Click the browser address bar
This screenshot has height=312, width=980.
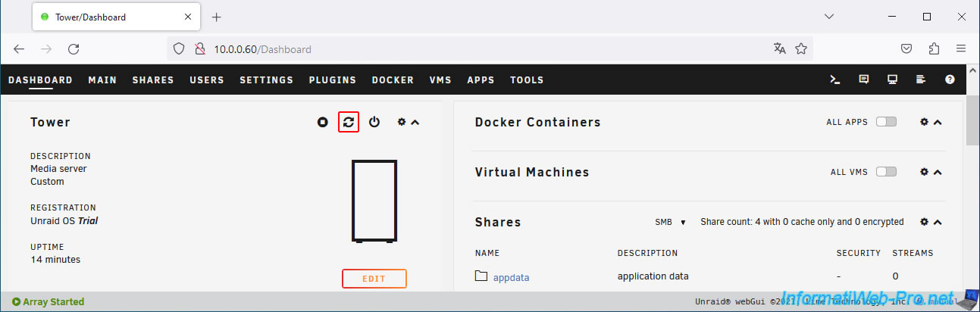tap(485, 49)
